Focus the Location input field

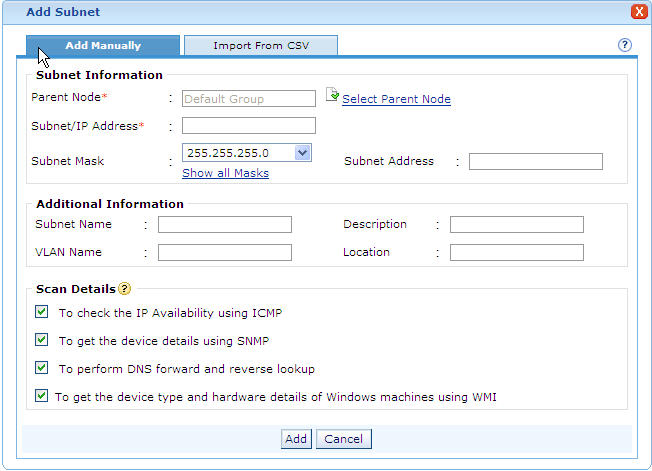point(516,252)
